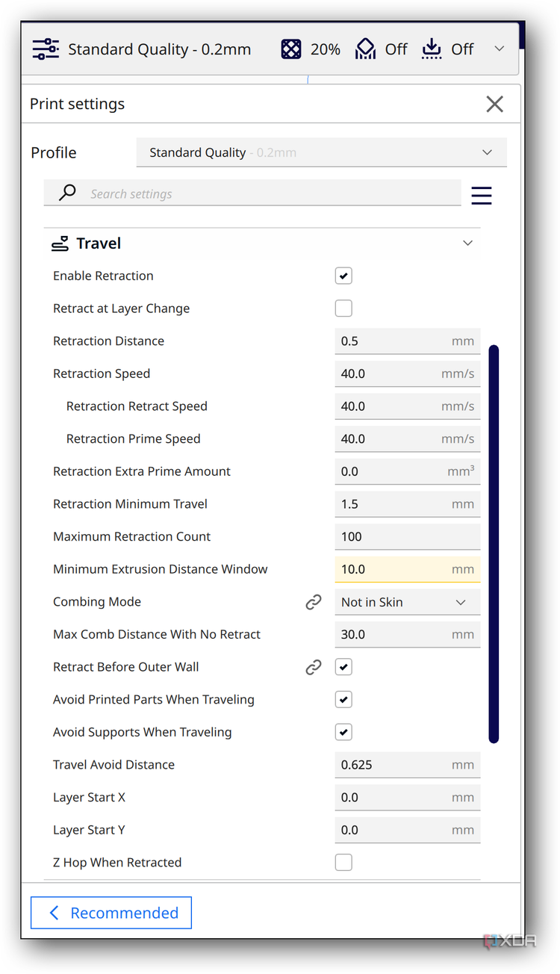Click the support icon showing Off
The image size is (560, 974).
pyautogui.click(x=365, y=49)
